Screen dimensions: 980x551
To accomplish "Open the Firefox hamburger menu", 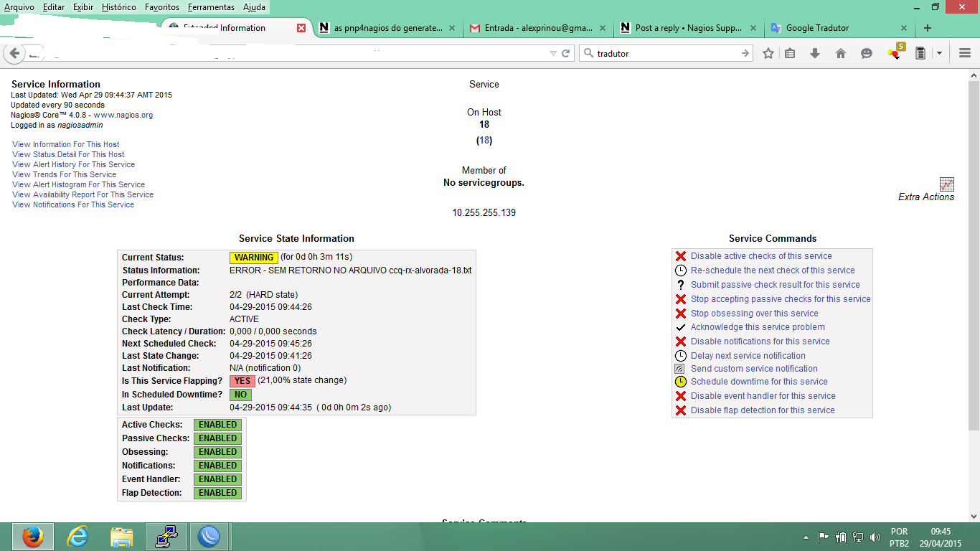I will (x=965, y=53).
